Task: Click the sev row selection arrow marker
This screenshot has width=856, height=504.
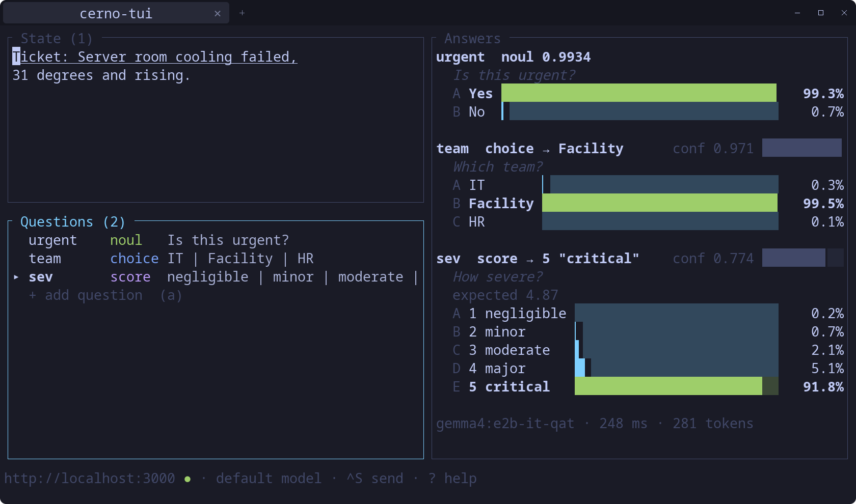Action: tap(16, 277)
